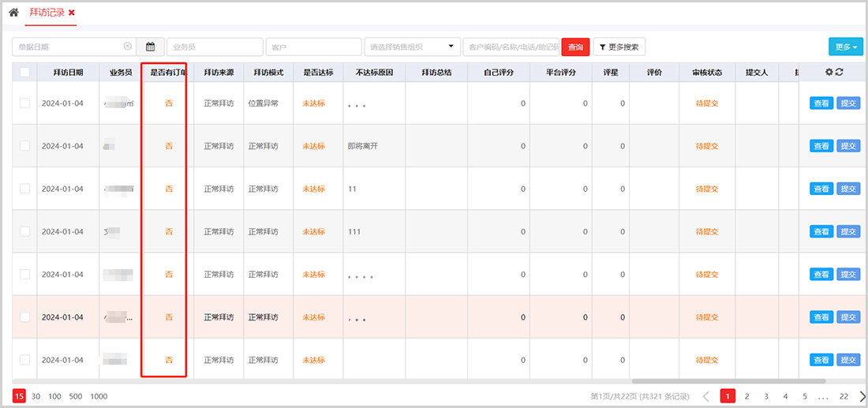This screenshot has width=868, height=408.
Task: Open the blue 更多 dropdown menu
Action: point(845,47)
